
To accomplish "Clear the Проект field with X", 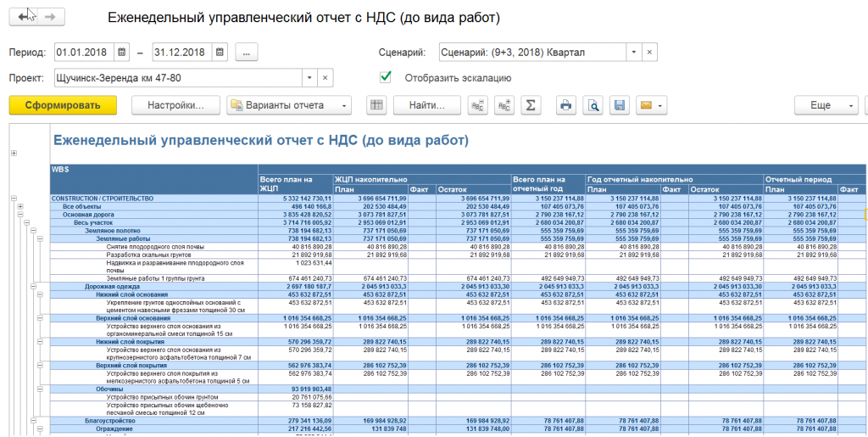I will 325,78.
